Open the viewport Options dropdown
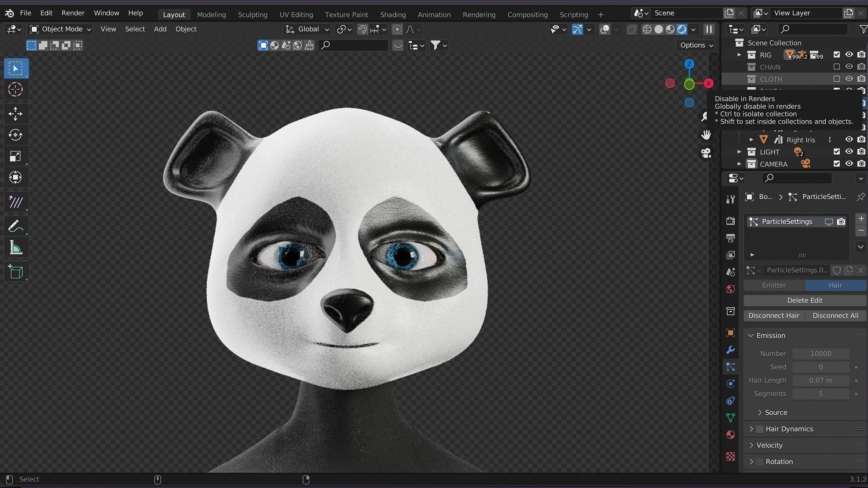 pyautogui.click(x=697, y=45)
